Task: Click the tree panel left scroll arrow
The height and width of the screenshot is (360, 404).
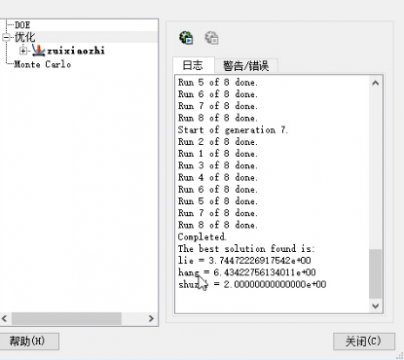Action: pyautogui.click(x=5, y=318)
